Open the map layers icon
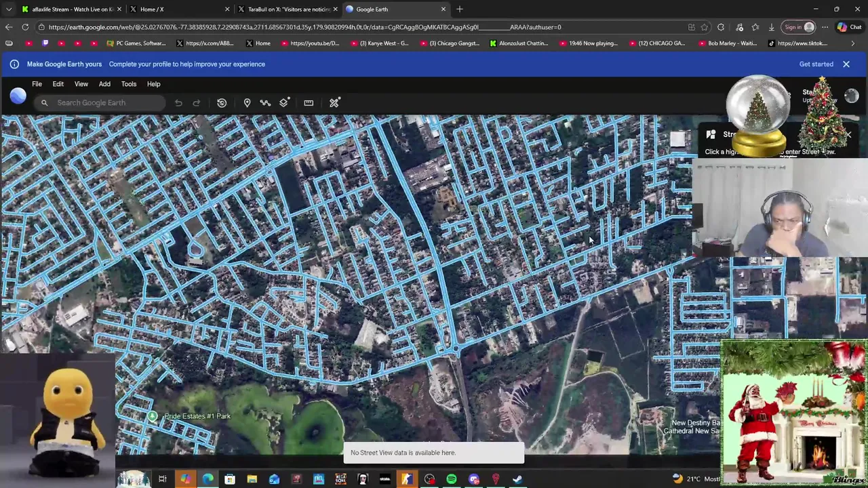The image size is (868, 488). pos(284,103)
